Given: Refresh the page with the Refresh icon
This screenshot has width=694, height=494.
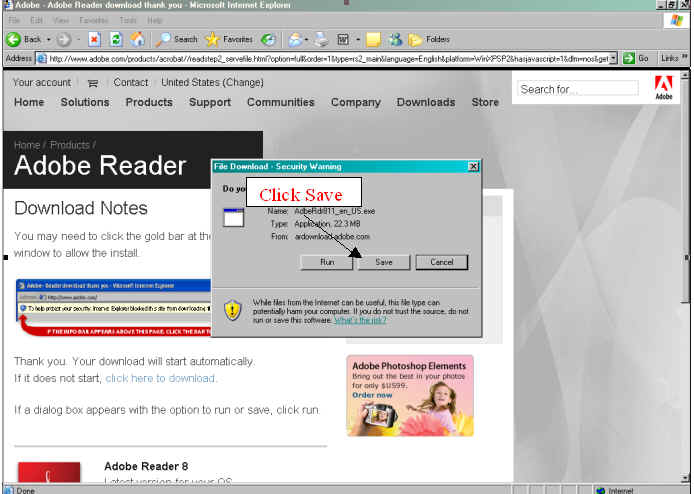Looking at the screenshot, I should pos(115,40).
